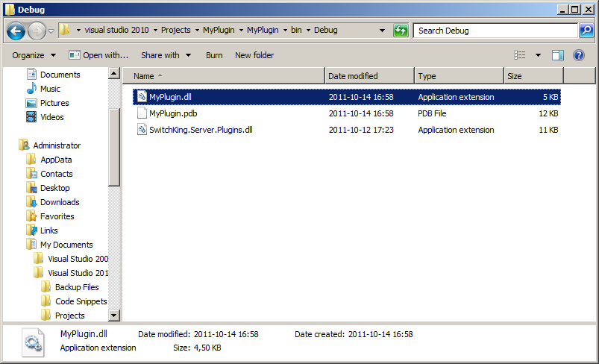Sort by the Size column header
The image size is (599, 364).
click(x=533, y=76)
